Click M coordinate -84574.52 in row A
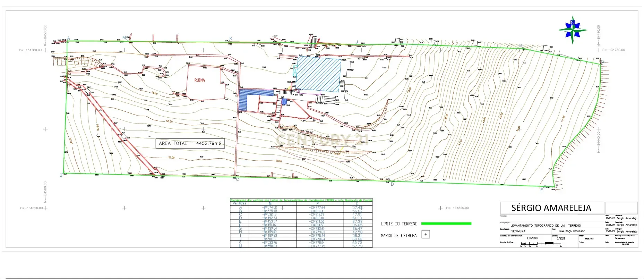This screenshot has height=279, width=644. point(270,208)
